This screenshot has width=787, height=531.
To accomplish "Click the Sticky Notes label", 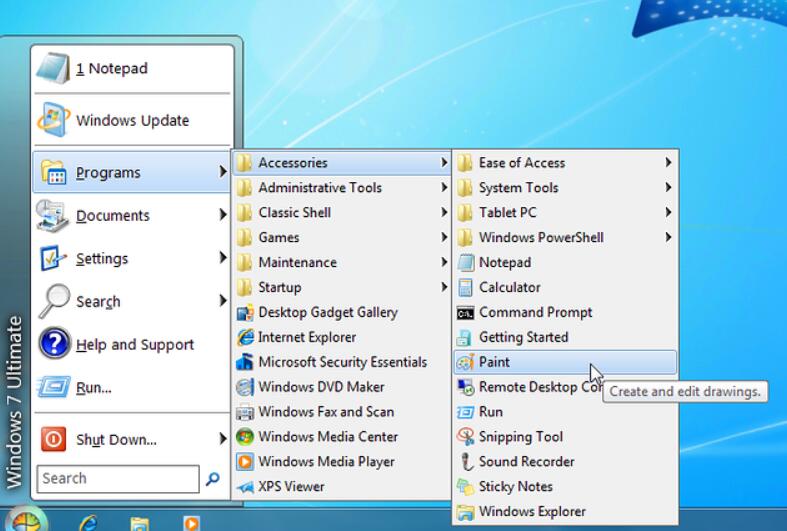I will point(516,486).
